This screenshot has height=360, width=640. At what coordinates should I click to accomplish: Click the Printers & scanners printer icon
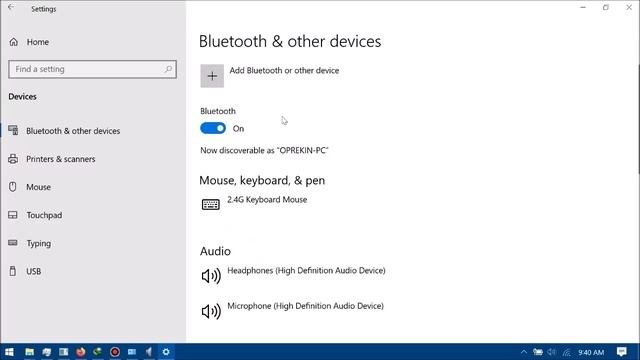coord(13,159)
